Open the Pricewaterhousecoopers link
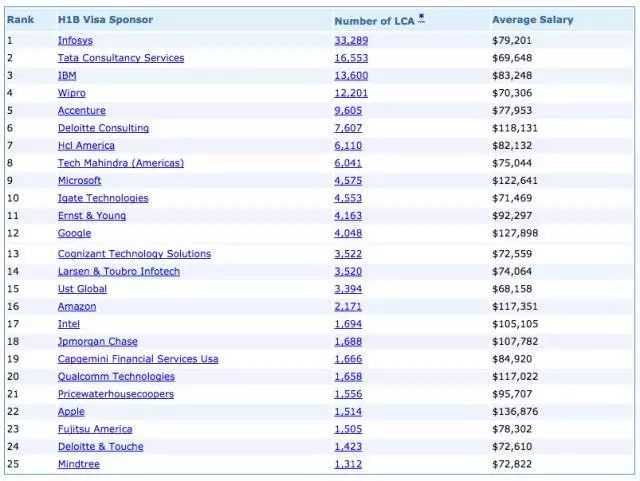Screen dimensions: 640x481 coord(116,394)
